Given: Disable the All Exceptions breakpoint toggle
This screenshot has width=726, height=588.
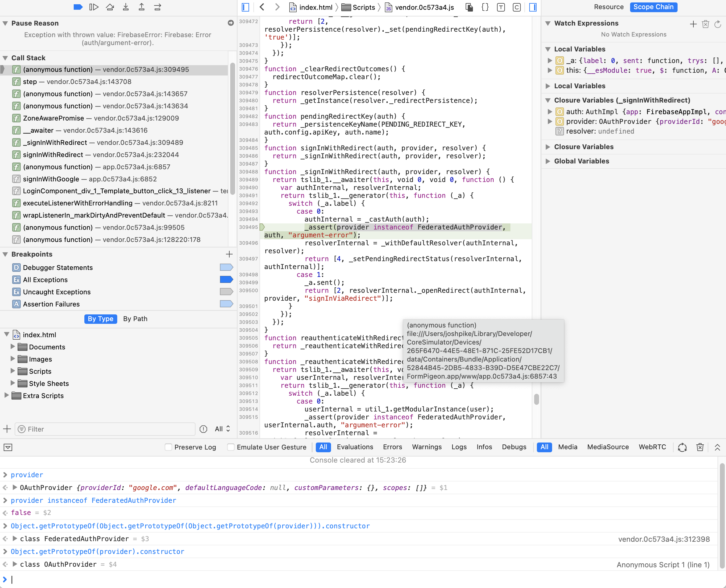Looking at the screenshot, I should click(x=226, y=279).
